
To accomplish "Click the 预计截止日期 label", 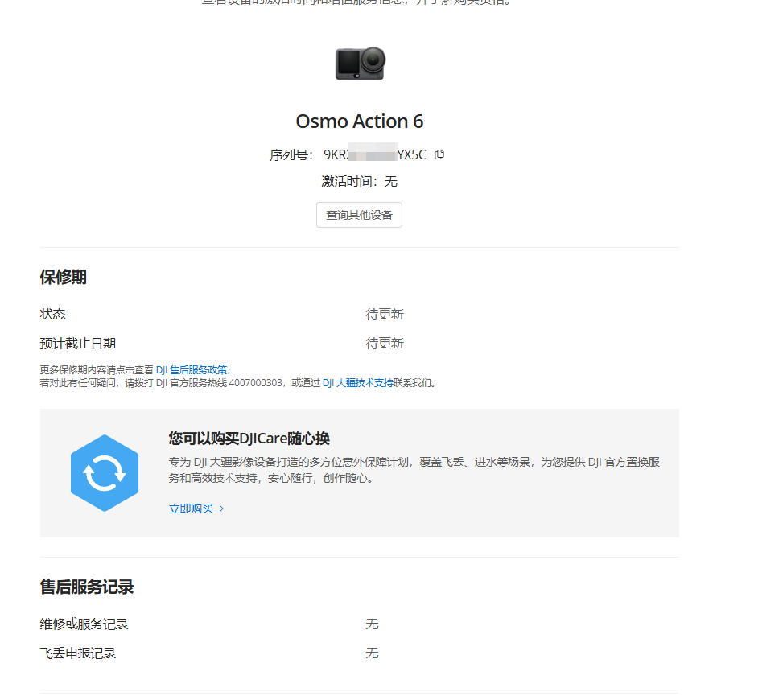I will tap(78, 344).
